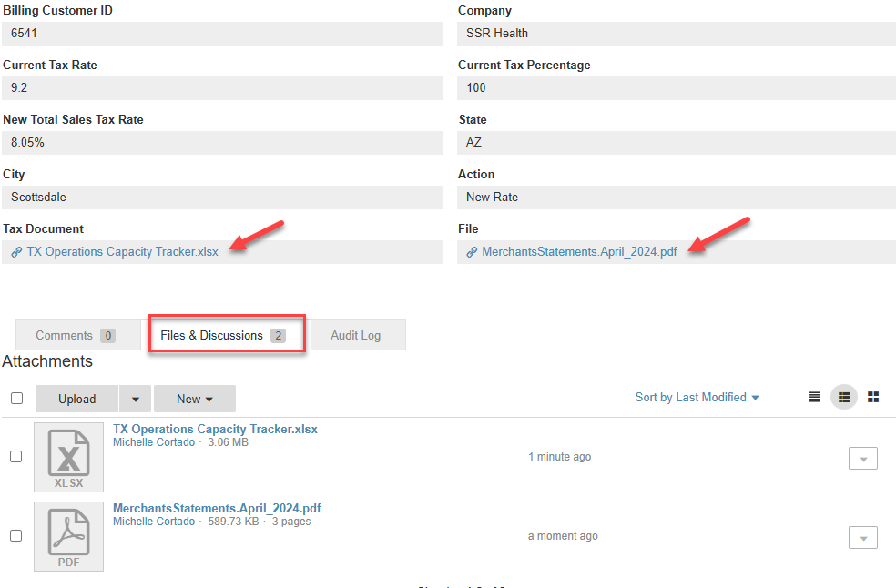Toggle the select all attachments checkbox
Viewport: 896px width, 588px height.
pos(16,398)
